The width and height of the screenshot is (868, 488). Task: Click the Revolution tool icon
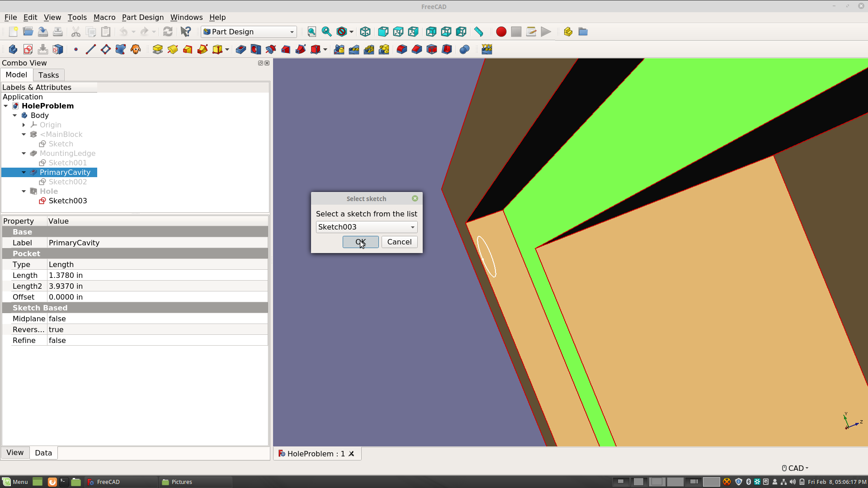pyautogui.click(x=173, y=49)
